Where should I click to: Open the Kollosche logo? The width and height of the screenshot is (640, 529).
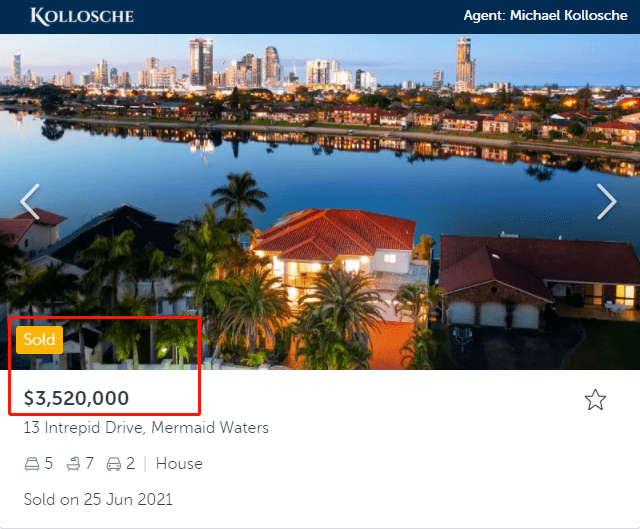pyautogui.click(x=82, y=16)
